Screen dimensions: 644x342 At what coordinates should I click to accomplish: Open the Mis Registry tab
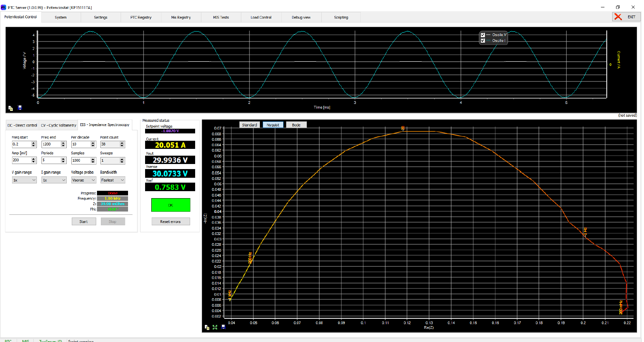(x=181, y=17)
